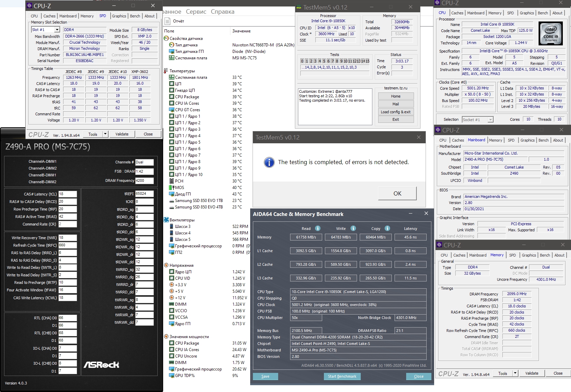Open the Slot #1 memory slot dropdown
571x392 pixels.
[57, 30]
